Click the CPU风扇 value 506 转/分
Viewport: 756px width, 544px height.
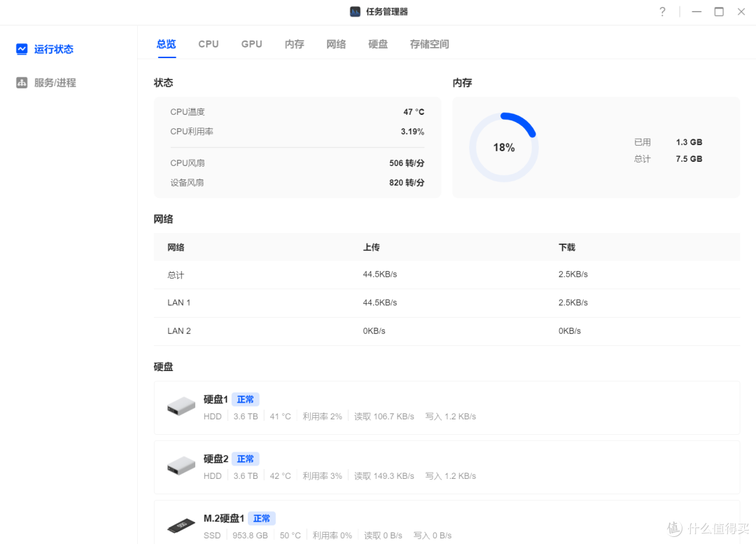click(407, 163)
